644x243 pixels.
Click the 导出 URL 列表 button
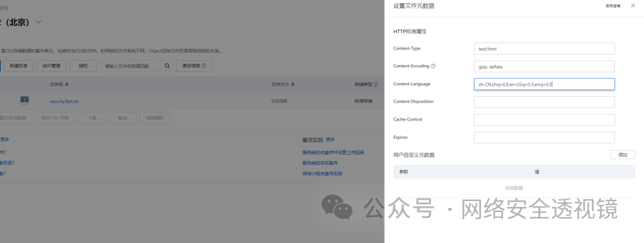click(x=55, y=118)
